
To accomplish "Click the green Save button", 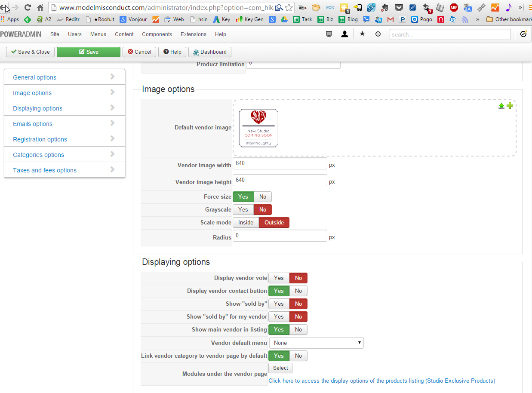I will (x=89, y=52).
